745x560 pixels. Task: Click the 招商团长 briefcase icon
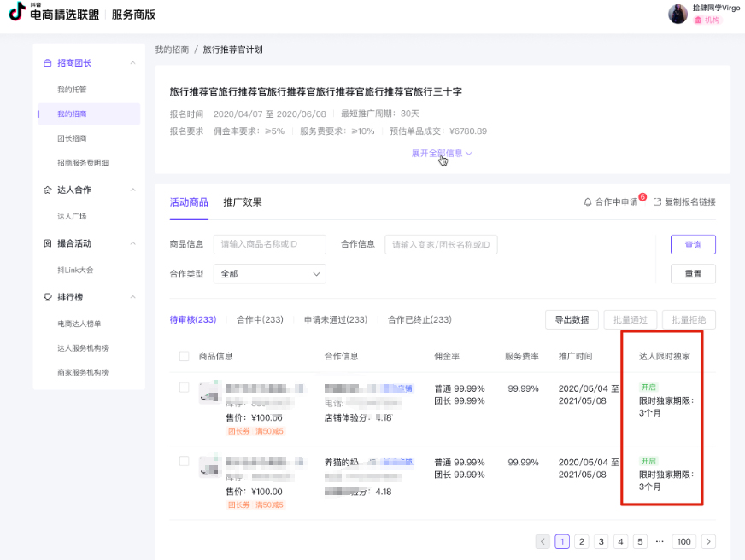pyautogui.click(x=48, y=63)
